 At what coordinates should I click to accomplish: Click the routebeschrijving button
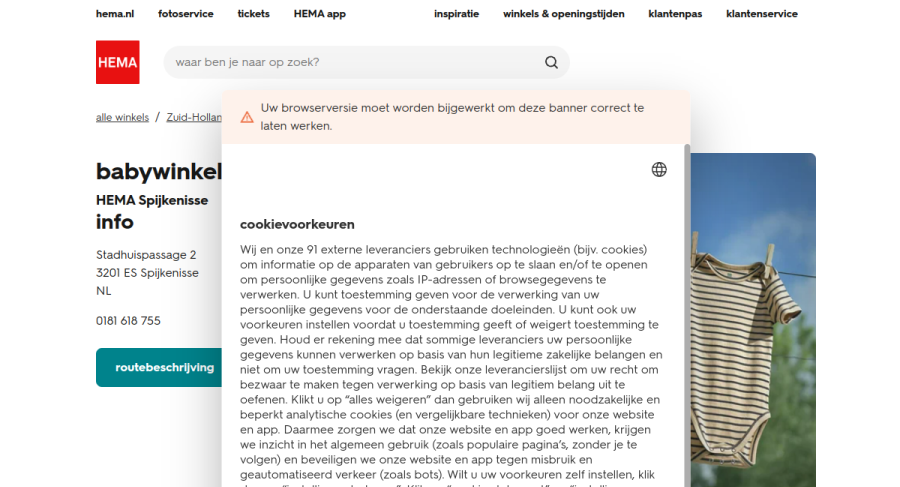[159, 368]
